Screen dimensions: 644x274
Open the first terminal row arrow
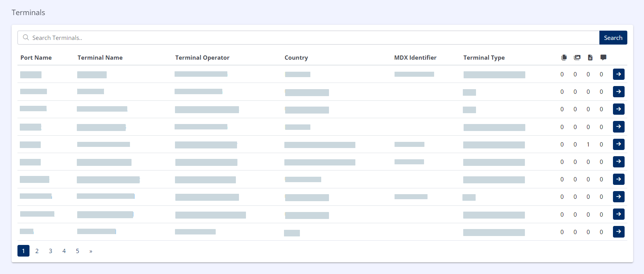pyautogui.click(x=618, y=74)
